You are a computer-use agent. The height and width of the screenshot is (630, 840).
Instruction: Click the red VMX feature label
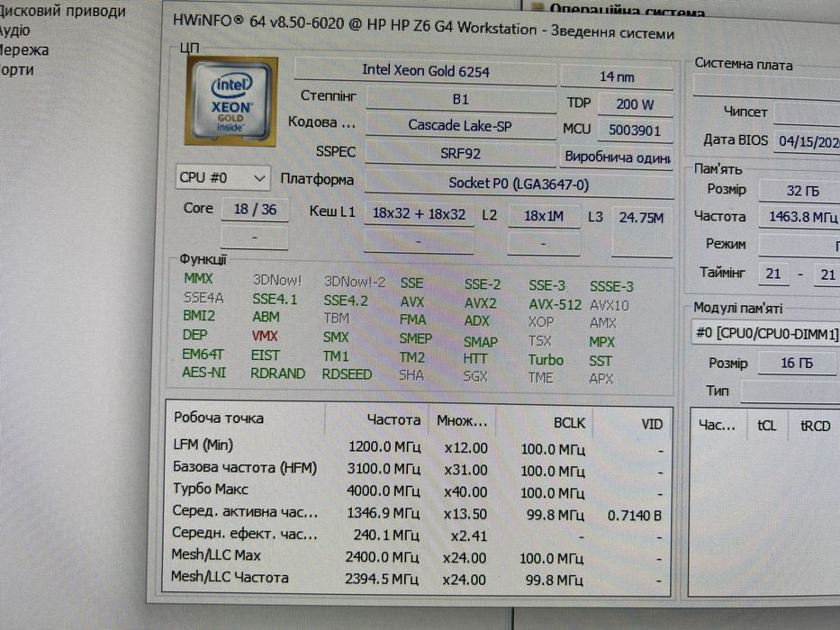click(265, 336)
